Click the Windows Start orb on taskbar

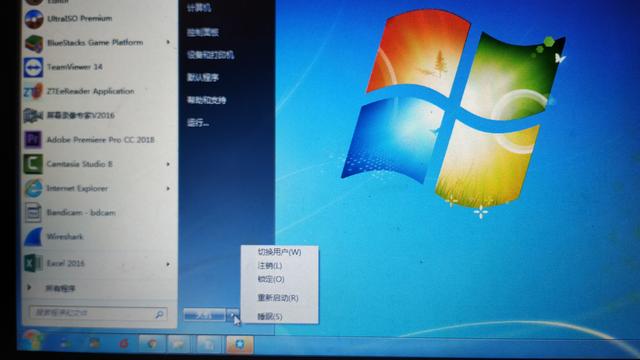tap(32, 340)
